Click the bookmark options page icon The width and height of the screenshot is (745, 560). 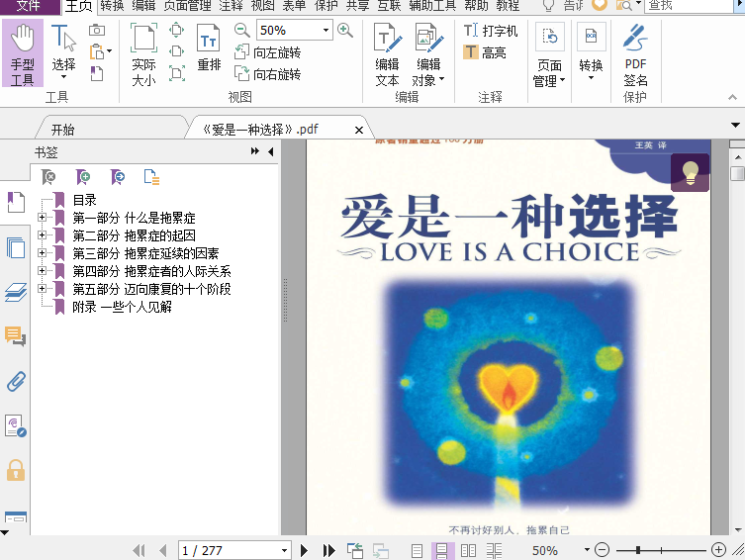pyautogui.click(x=151, y=177)
